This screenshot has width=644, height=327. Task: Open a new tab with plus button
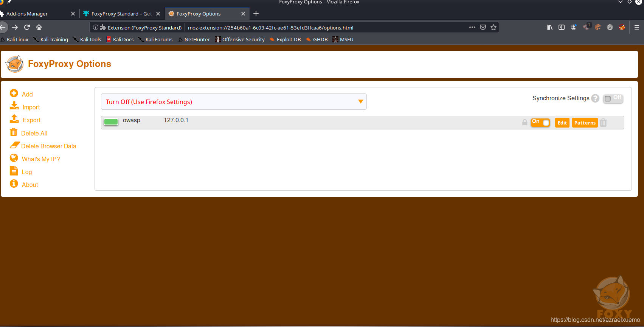click(256, 14)
